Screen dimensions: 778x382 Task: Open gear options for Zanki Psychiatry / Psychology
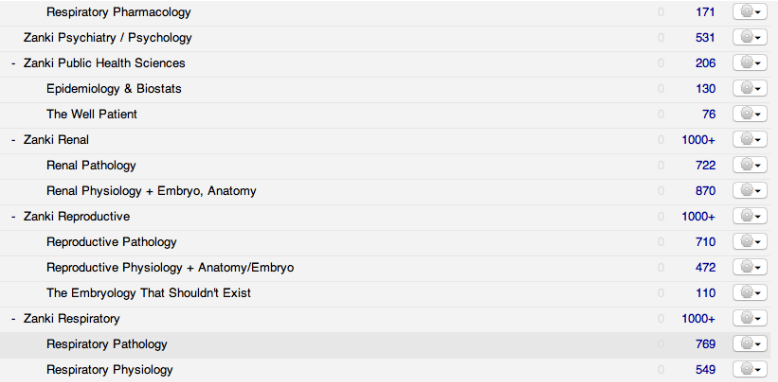coord(750,38)
